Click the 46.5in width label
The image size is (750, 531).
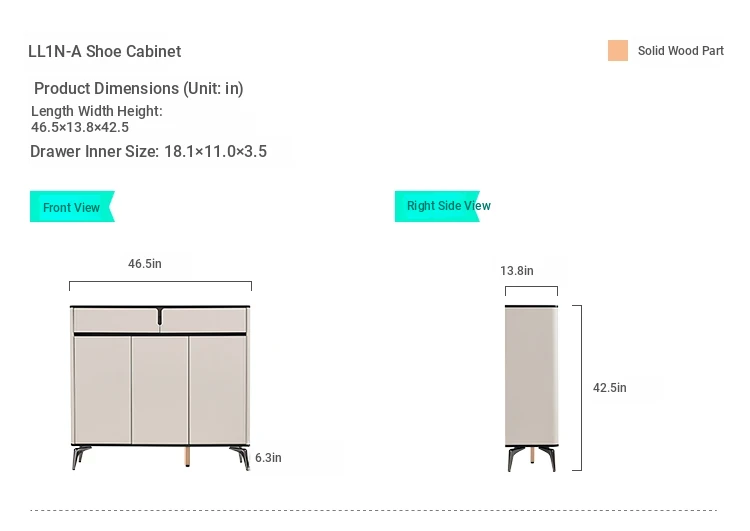coord(145,264)
